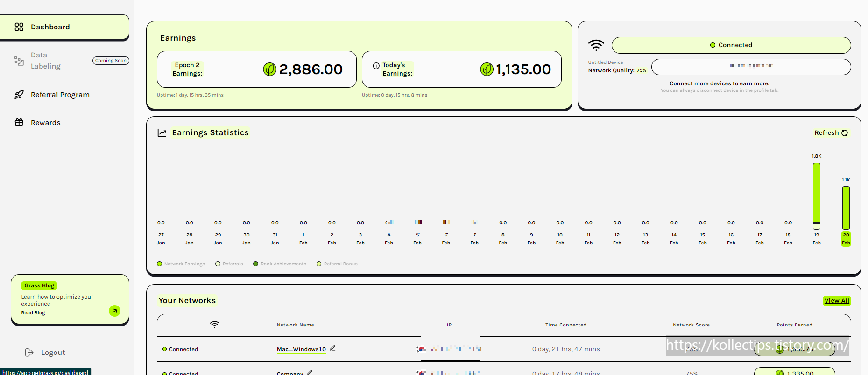Click the 20 Feb earnings bar
This screenshot has width=868, height=375.
click(x=846, y=208)
